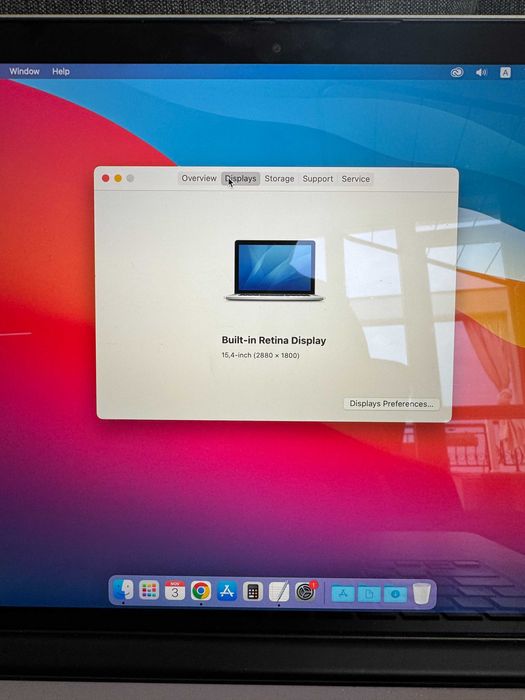Screen dimensions: 525x700
Task: Click the Creative Cloud menu bar icon
Action: tap(457, 72)
